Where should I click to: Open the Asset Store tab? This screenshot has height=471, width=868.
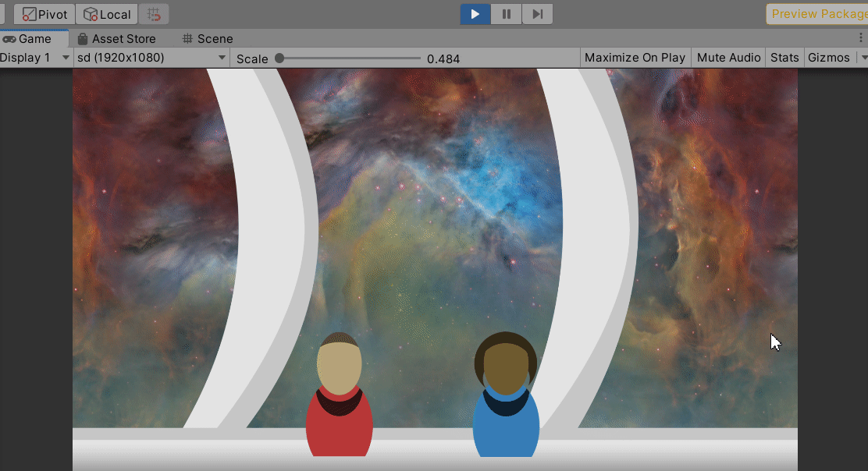coord(116,38)
